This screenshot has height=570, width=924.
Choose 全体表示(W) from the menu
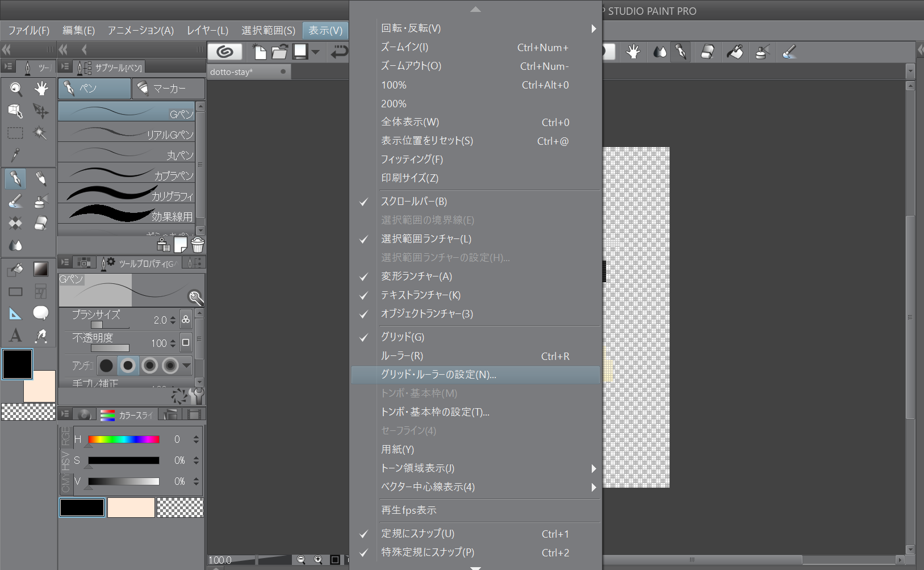pos(476,122)
